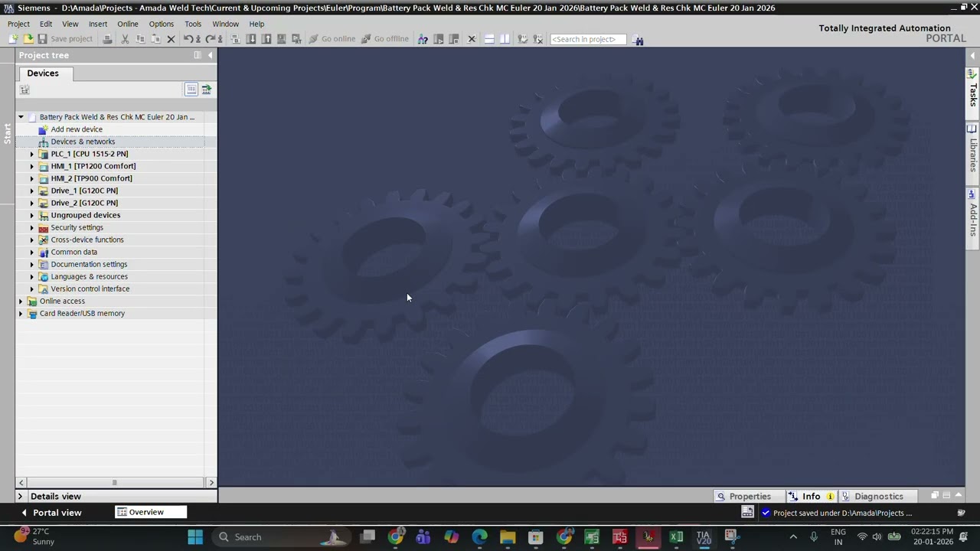Expand the Drive_1 [G120C PN] node
Screen dimensions: 980x551
click(32, 191)
